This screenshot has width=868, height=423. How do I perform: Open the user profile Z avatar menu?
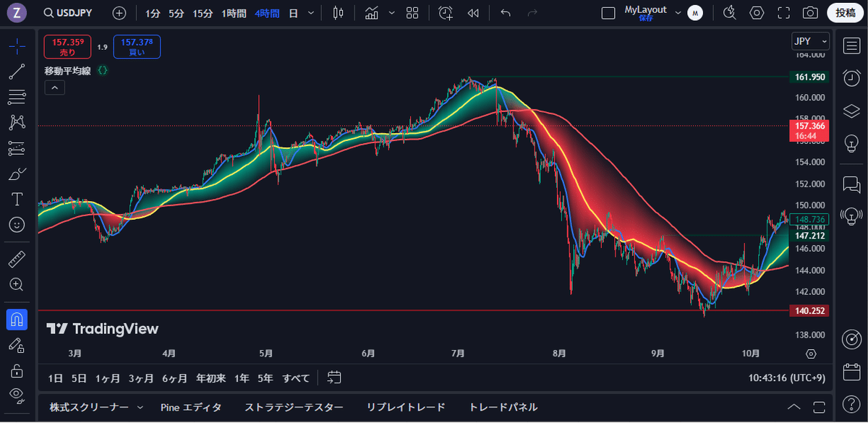[x=17, y=12]
